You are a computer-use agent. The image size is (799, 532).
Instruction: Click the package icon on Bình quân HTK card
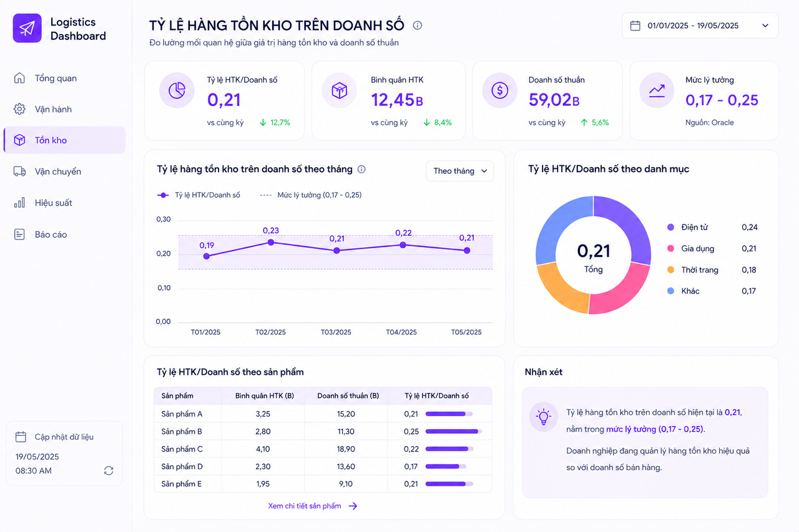pyautogui.click(x=340, y=90)
